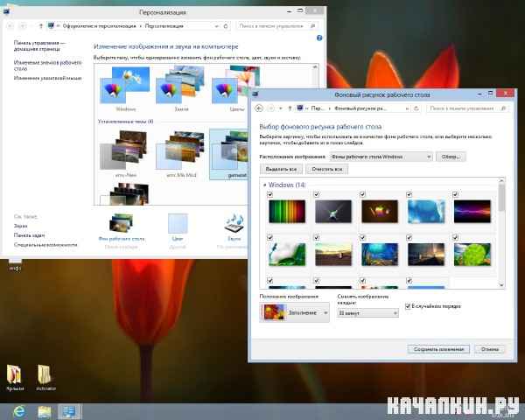Uncheck the Apple logo wallpaper checkbox

[362, 194]
